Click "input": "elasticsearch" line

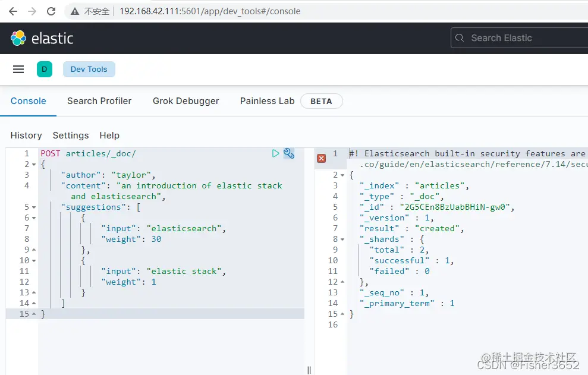click(163, 228)
